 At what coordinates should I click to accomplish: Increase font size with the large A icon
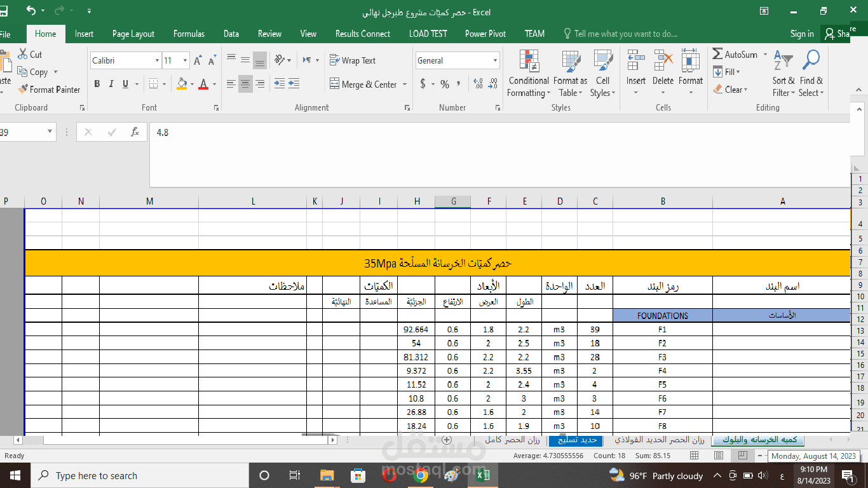(198, 61)
